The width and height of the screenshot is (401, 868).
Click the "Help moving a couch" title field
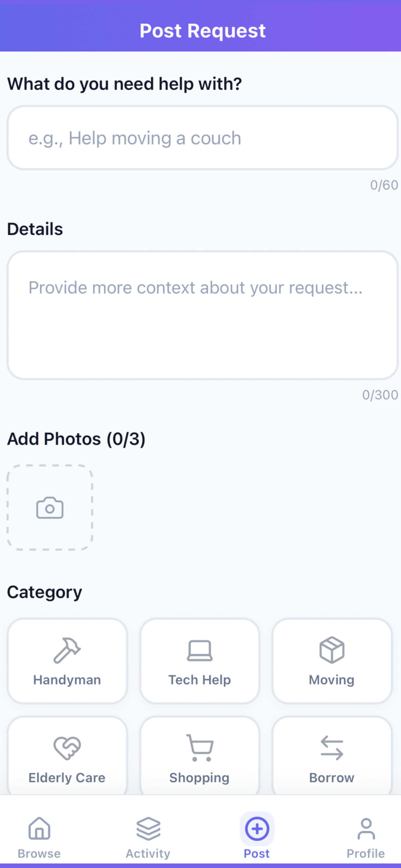pyautogui.click(x=202, y=138)
